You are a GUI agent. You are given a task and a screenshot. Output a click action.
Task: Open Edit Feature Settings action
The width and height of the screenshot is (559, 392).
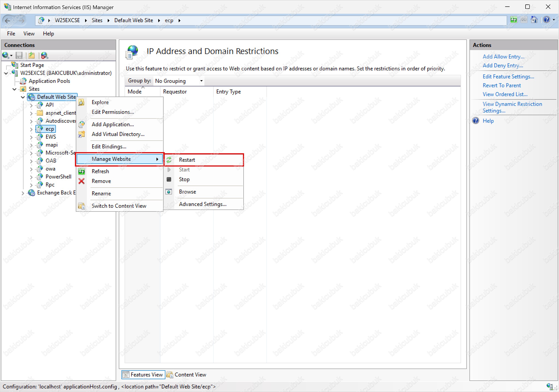pyautogui.click(x=508, y=77)
